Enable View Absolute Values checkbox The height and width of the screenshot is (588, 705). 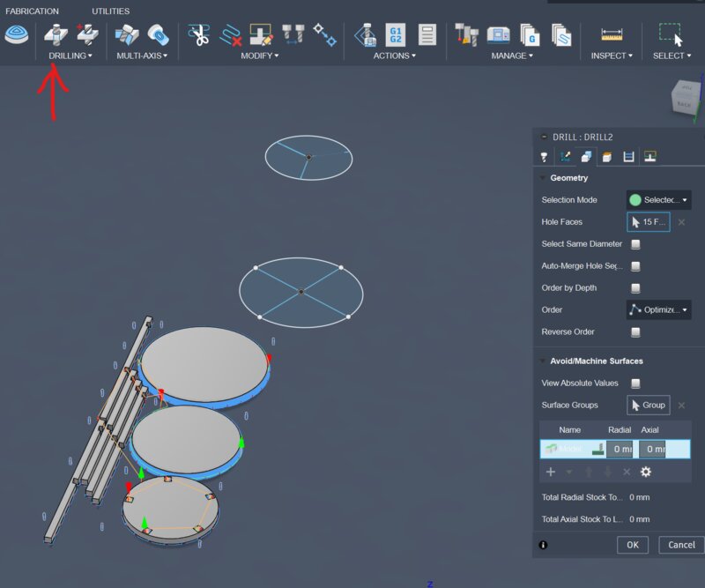click(x=635, y=383)
